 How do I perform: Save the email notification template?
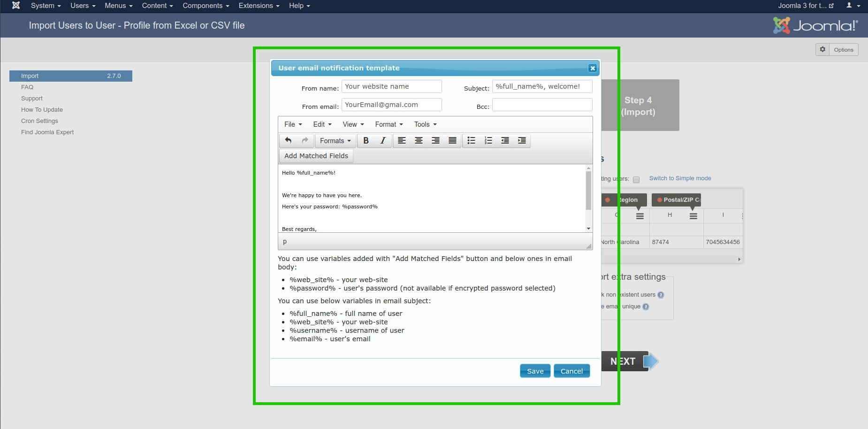coord(535,371)
